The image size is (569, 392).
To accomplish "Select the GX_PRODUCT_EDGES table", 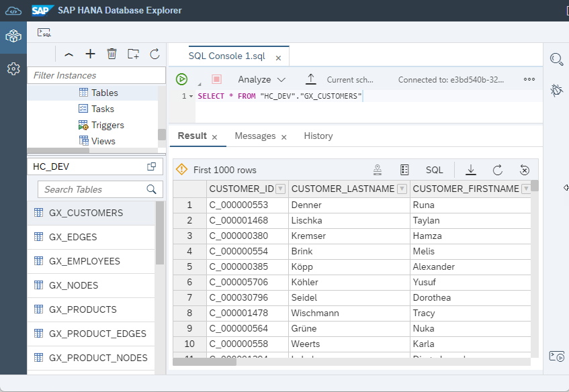I will tap(91, 334).
